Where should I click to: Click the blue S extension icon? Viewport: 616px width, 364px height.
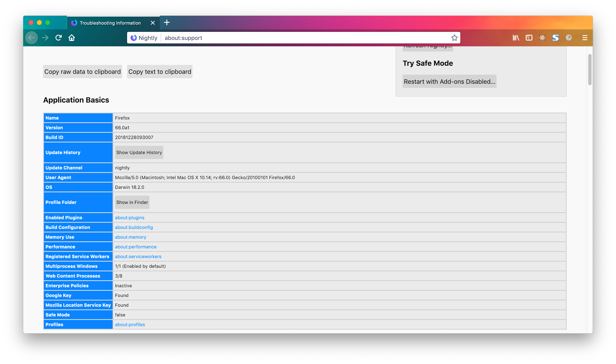[555, 38]
